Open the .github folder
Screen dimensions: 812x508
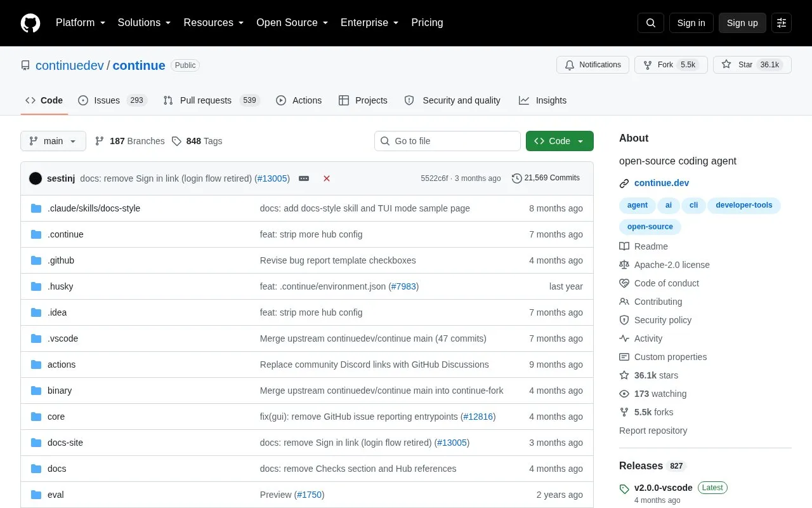coord(61,260)
